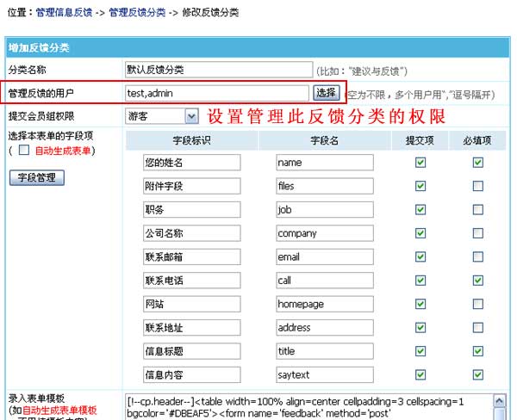Enable 必填项 for the email field

click(477, 256)
